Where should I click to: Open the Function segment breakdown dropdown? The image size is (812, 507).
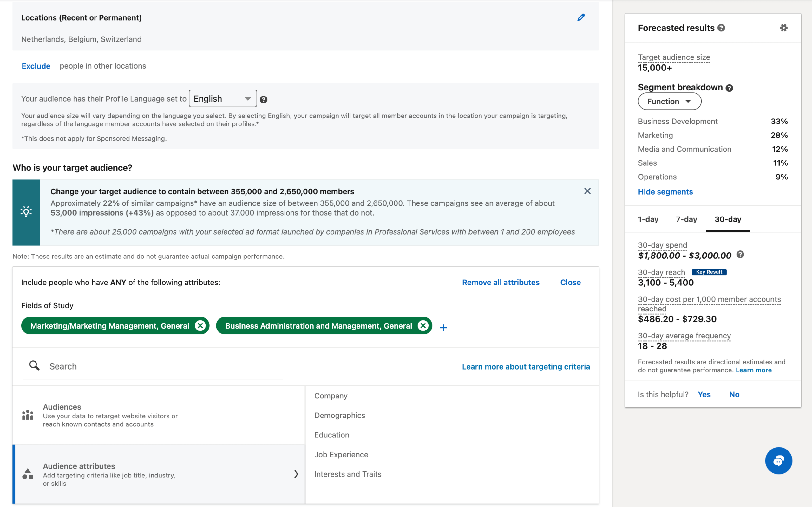point(669,101)
